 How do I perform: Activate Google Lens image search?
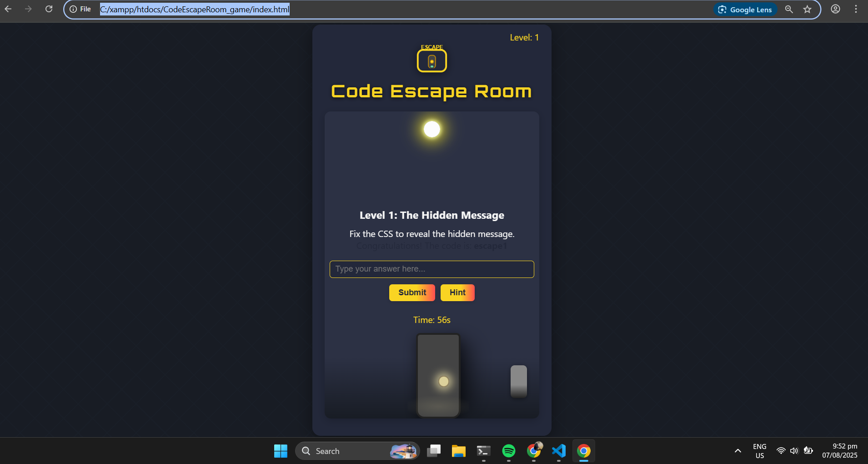click(x=745, y=9)
